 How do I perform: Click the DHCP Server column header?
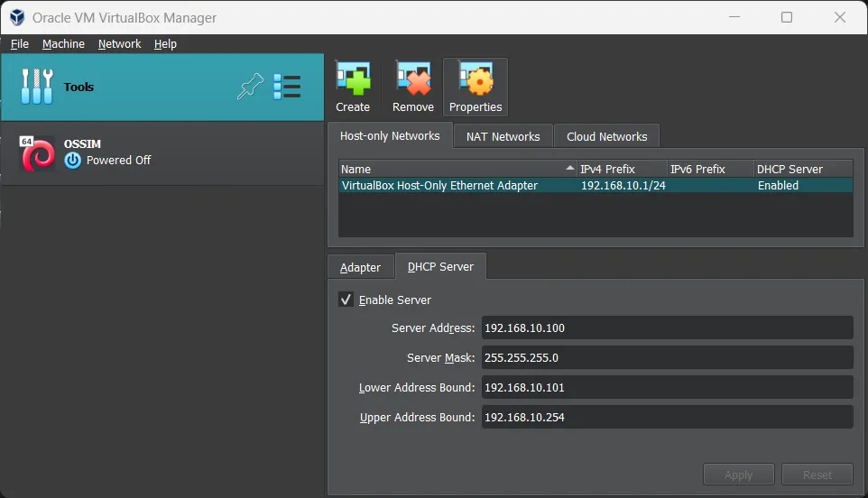tap(803, 169)
